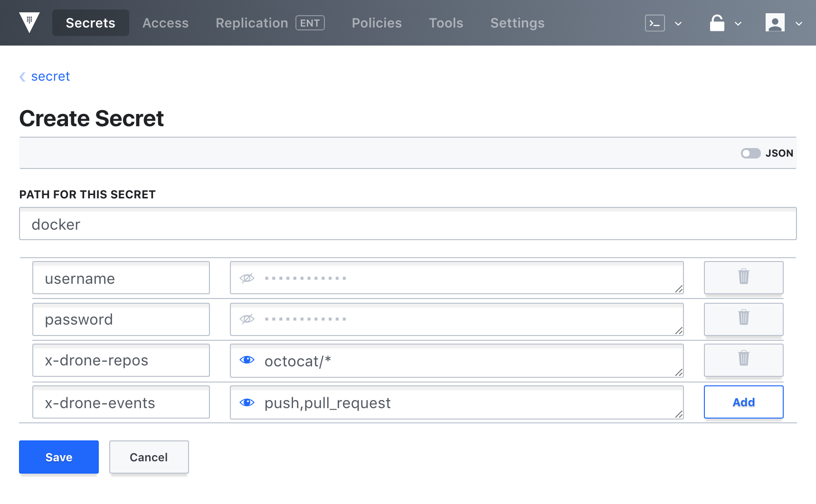The image size is (816, 504).
Task: Go back via the secret breadcrumb link
Action: pyautogui.click(x=50, y=76)
